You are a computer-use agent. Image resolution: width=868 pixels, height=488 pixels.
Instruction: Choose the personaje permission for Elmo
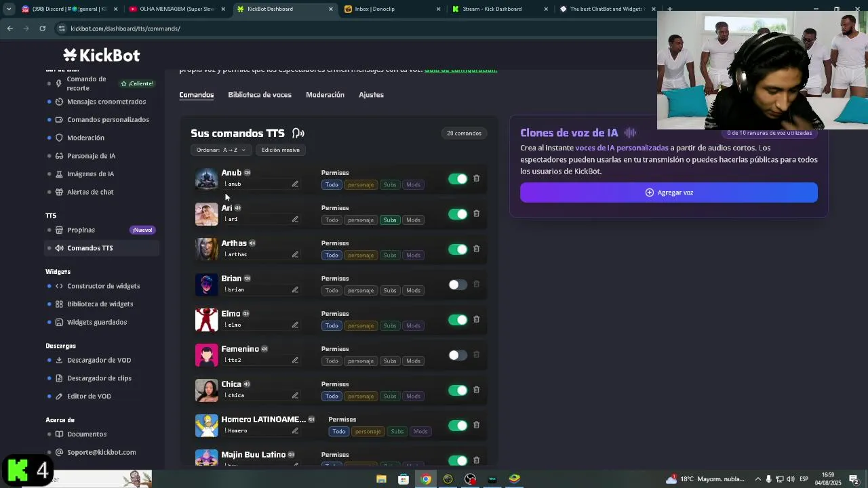[361, 325]
